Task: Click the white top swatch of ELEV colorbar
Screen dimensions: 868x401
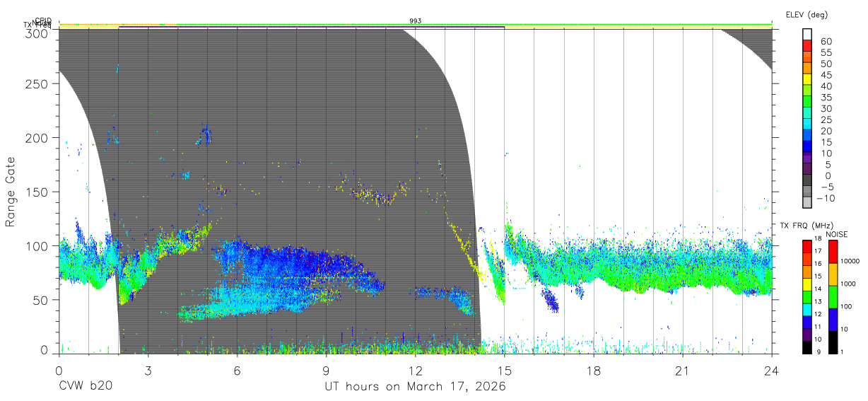Action: [807, 34]
